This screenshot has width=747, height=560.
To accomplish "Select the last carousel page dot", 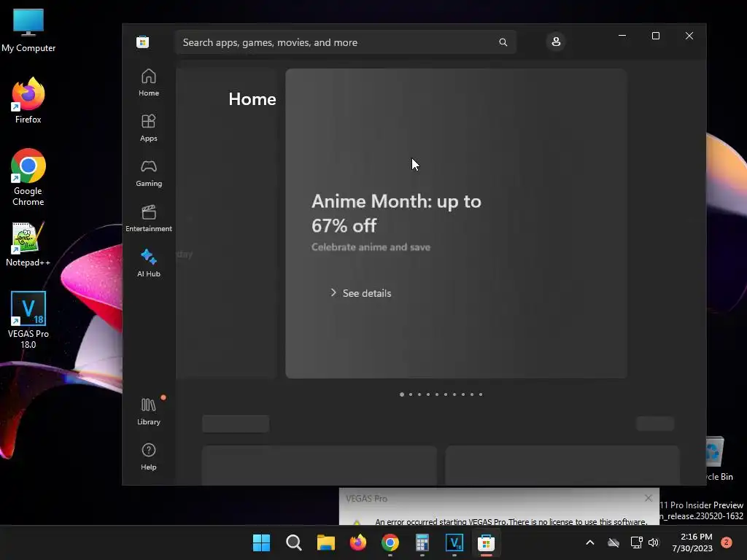I will point(481,394).
